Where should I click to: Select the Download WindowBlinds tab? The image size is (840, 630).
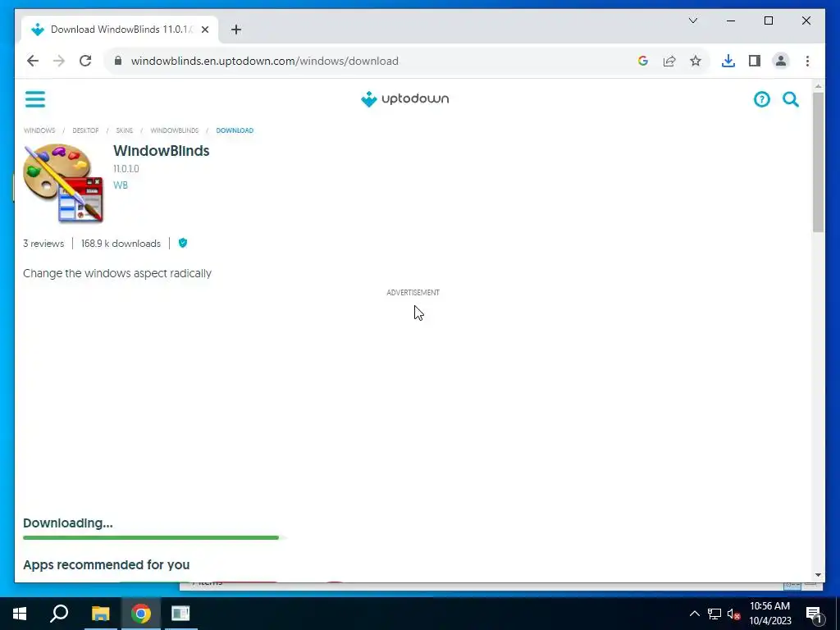121,30
